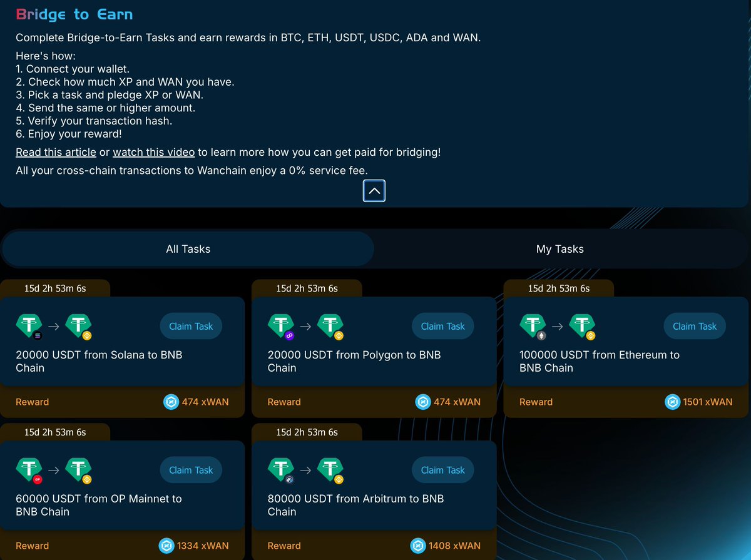Click the arrow icon in the Solana card
751x560 pixels.
(x=54, y=326)
